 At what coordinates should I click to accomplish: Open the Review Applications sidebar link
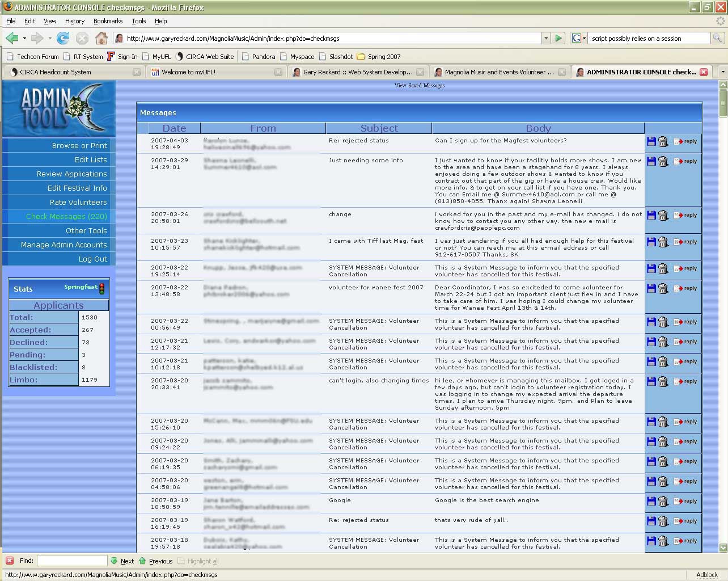coord(71,174)
